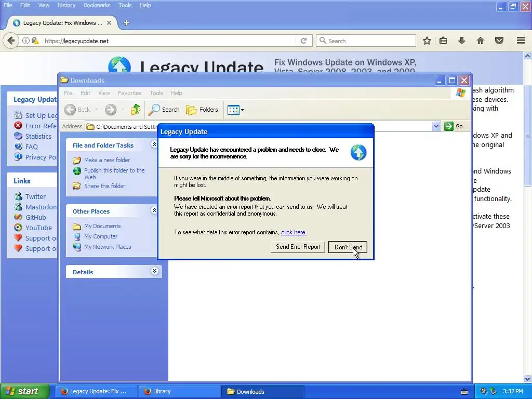This screenshot has width=532, height=399.
Task: Expand the Address bar dropdown in Downloads
Action: 436,126
